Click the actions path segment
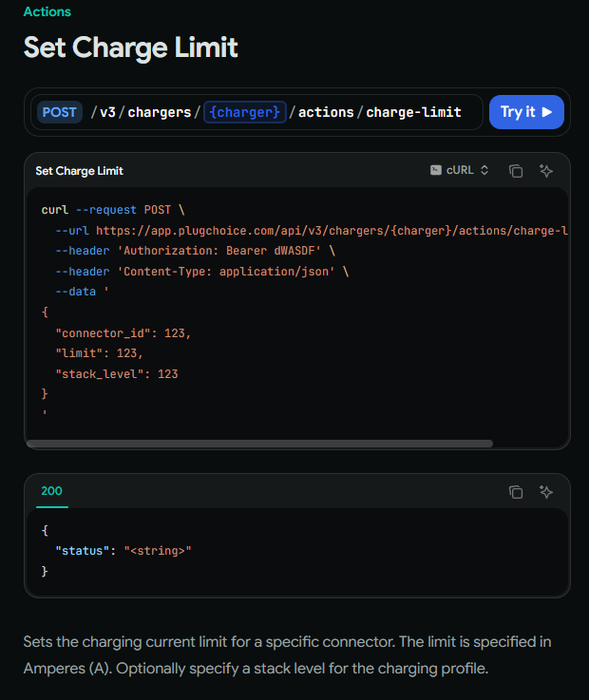 pos(326,112)
